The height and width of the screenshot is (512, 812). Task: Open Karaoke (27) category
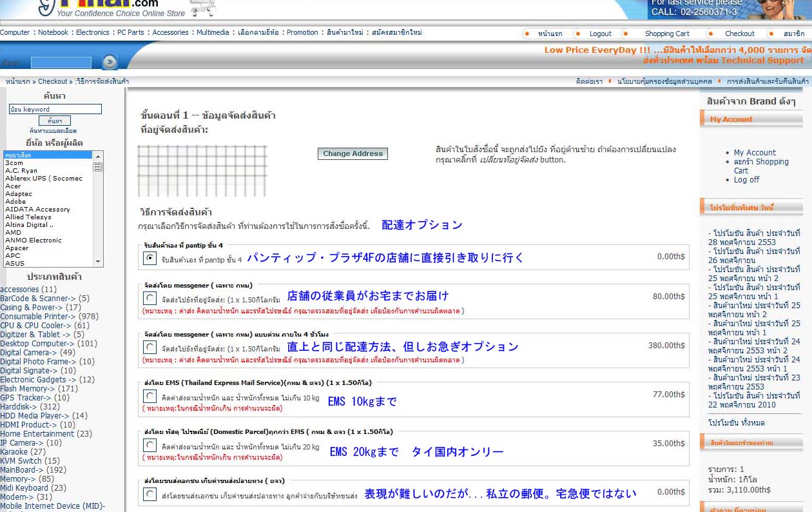pos(23,452)
